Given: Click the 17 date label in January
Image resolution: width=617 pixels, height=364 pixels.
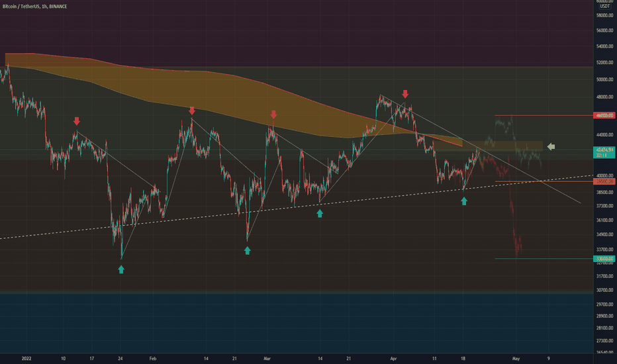Looking at the screenshot, I should tap(91, 359).
